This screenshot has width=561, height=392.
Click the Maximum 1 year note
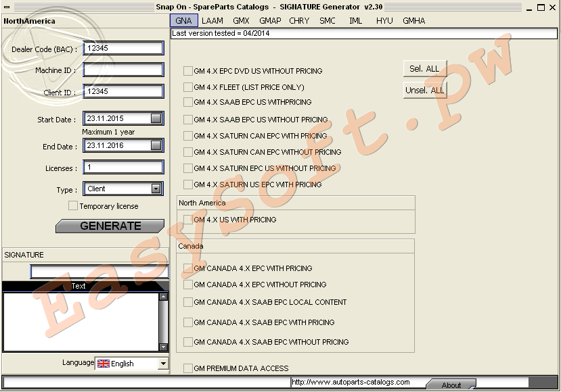point(108,132)
